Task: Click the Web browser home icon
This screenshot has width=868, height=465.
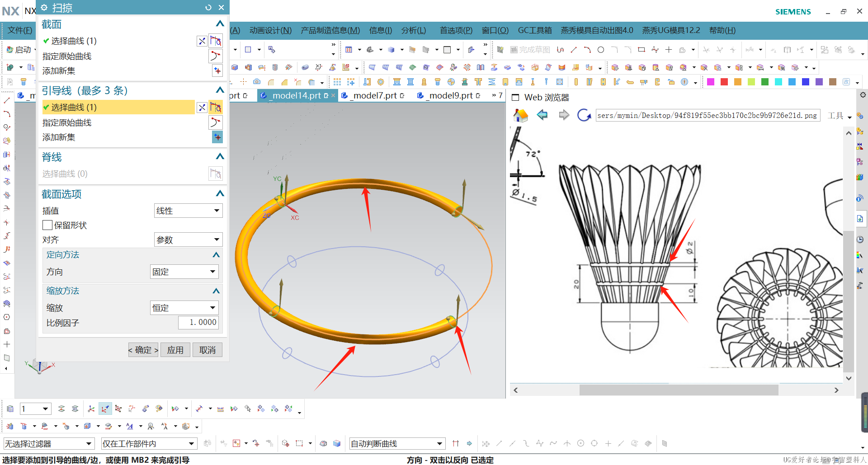Action: tap(520, 116)
